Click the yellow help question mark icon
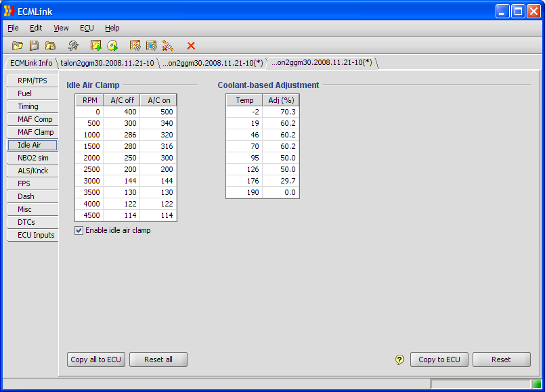This screenshot has width=545, height=392. click(x=399, y=360)
